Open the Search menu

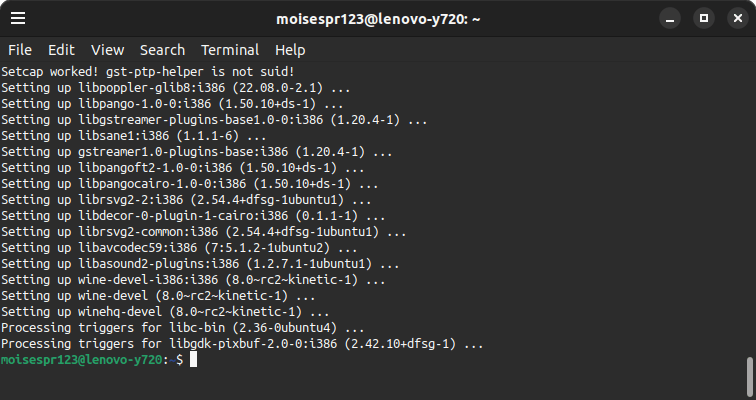coord(162,50)
